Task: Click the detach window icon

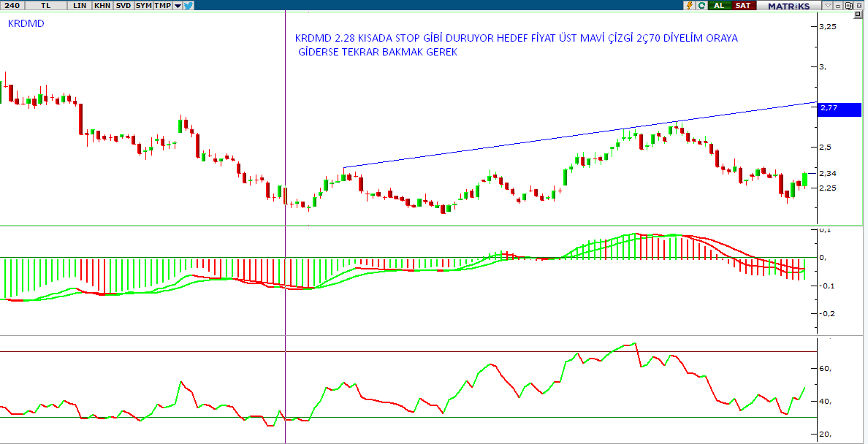Action: 848,6
